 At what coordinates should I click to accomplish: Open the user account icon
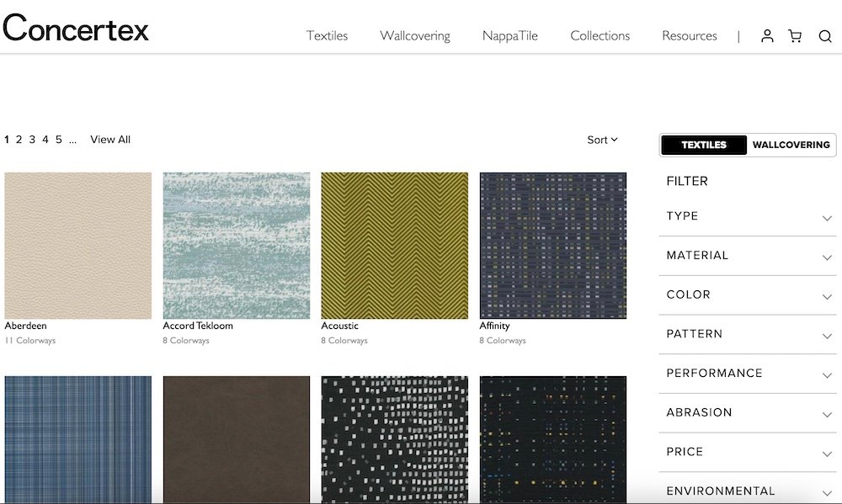coord(767,36)
